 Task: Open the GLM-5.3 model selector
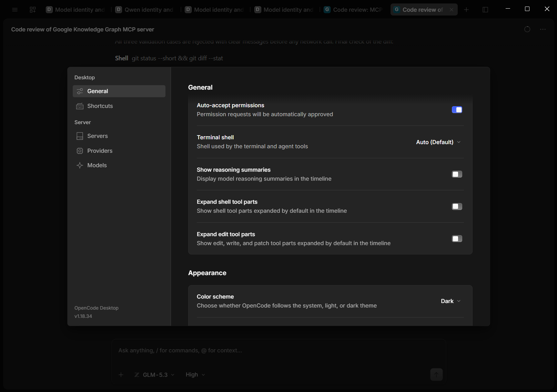[x=154, y=375]
